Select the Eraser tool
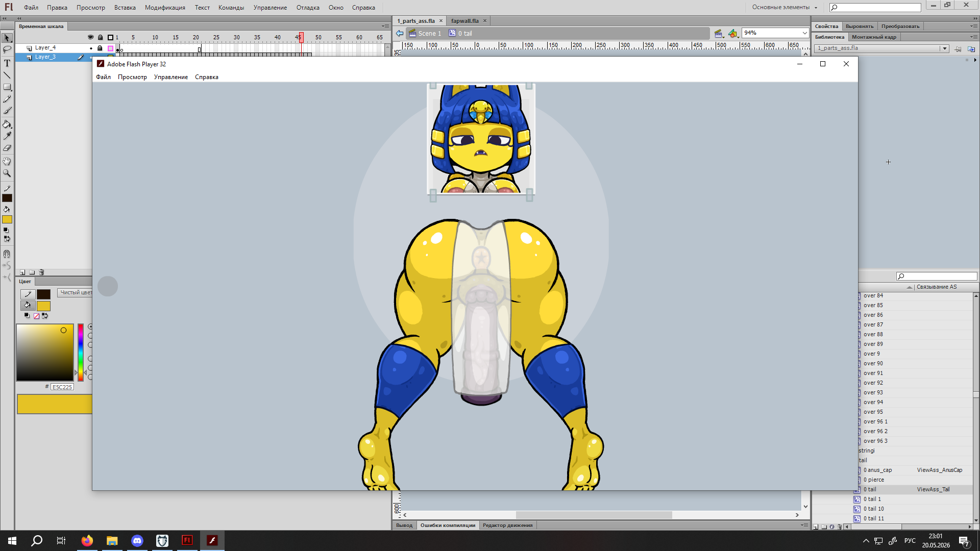Viewport: 980px width, 551px height. tap(7, 148)
